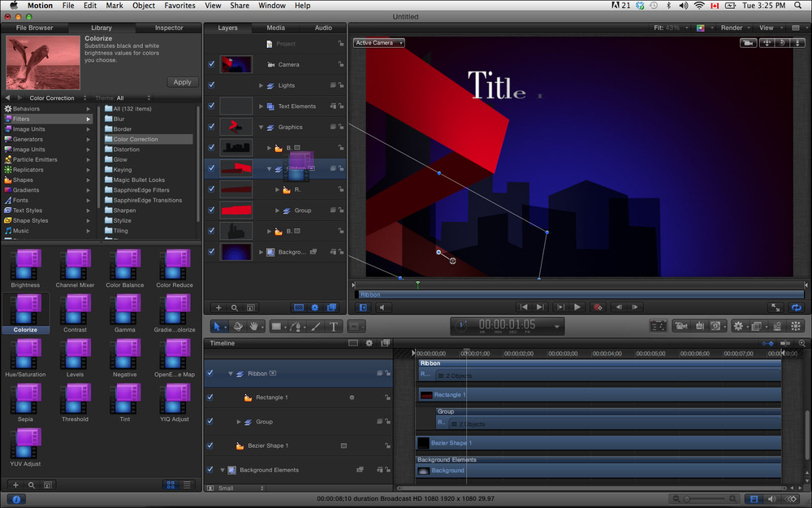The image size is (812, 508).
Task: Collapse the Graphics group in Layers
Action: tap(261, 127)
